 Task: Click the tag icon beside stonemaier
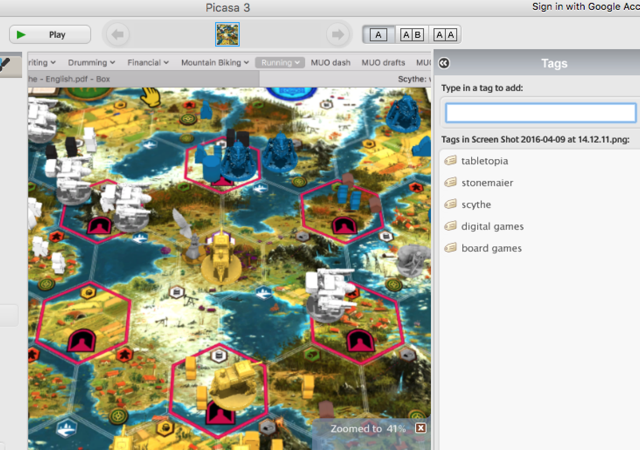click(451, 182)
